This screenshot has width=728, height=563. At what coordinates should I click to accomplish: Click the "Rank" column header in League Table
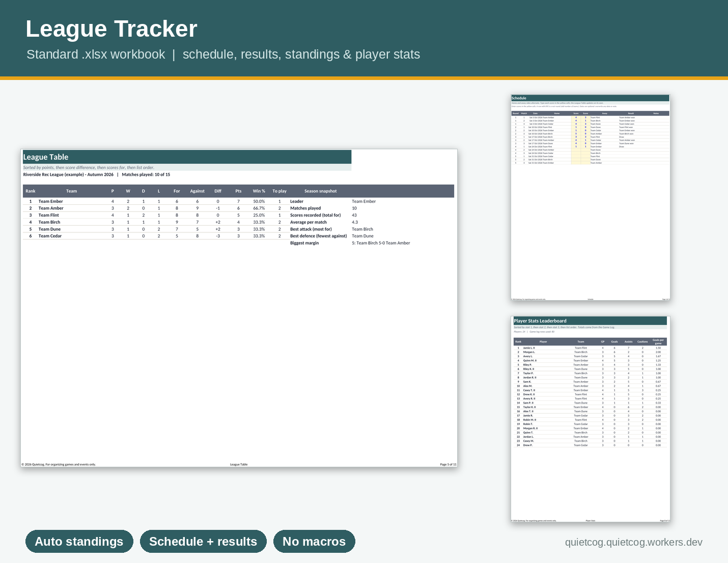(x=31, y=191)
